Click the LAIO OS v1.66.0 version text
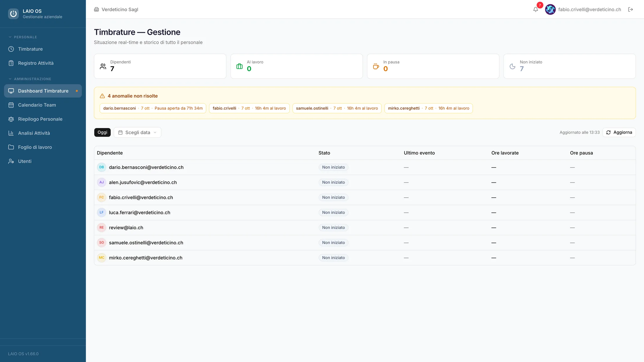644x362 pixels. [23, 354]
